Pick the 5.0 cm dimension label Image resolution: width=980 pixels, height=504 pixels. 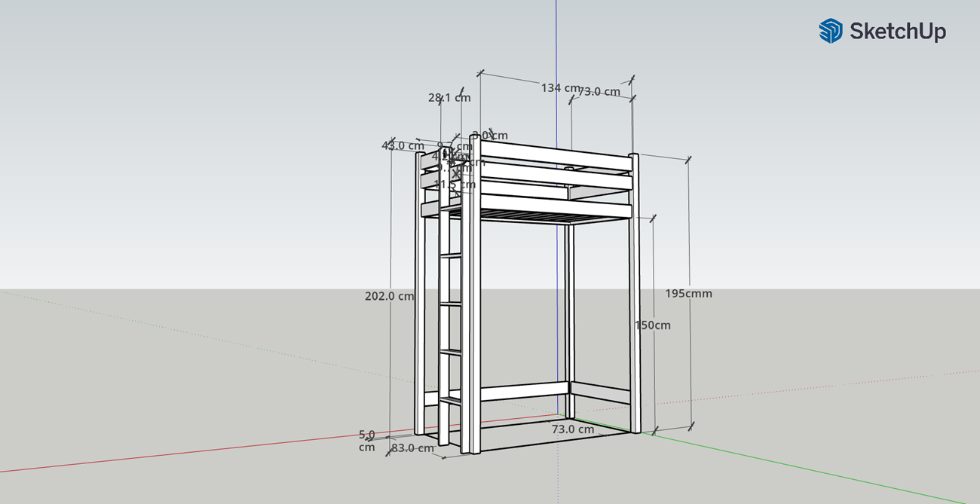[x=366, y=441]
